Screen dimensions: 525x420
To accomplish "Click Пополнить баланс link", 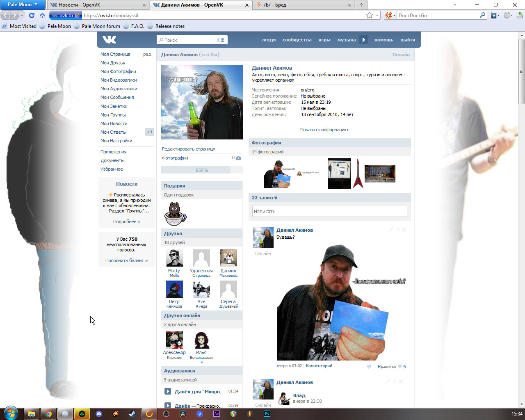I will click(126, 260).
